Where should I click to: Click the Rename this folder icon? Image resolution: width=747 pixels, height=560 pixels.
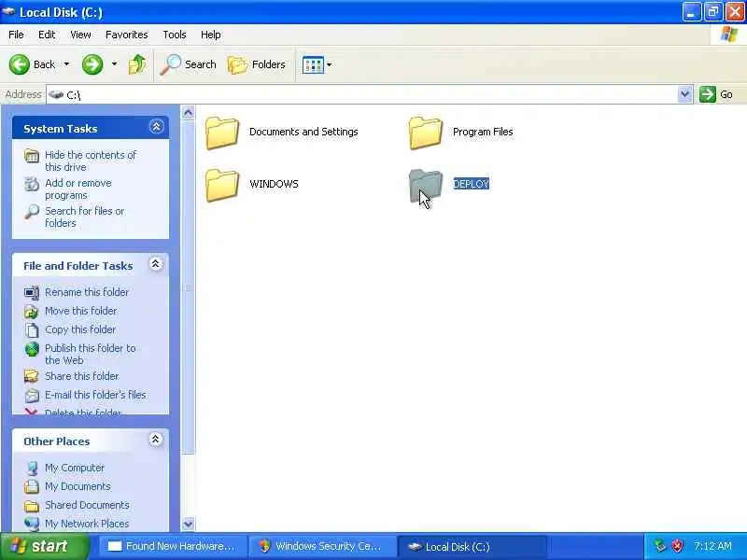pos(32,293)
